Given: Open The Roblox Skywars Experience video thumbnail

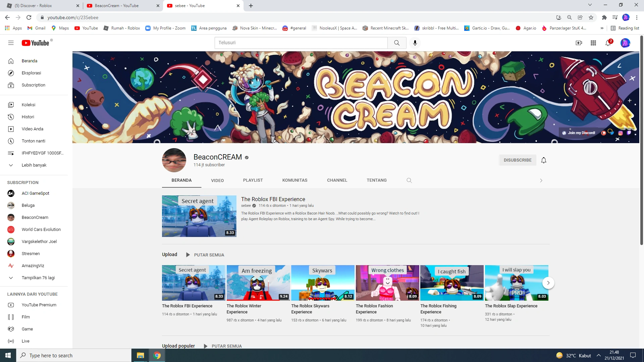Looking at the screenshot, I should (322, 283).
